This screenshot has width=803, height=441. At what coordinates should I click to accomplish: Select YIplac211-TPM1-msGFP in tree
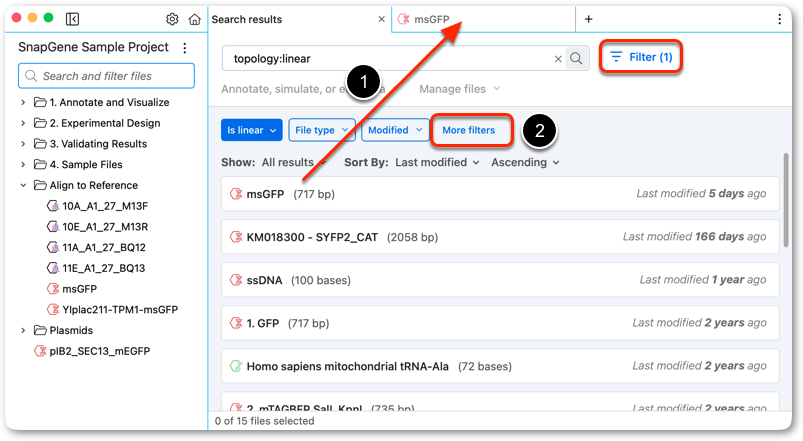120,309
